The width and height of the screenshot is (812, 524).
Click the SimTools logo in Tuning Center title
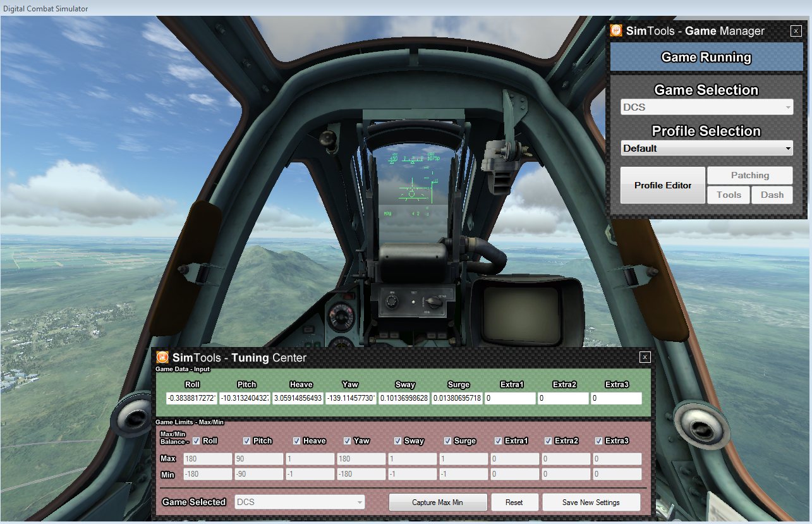[162, 358]
